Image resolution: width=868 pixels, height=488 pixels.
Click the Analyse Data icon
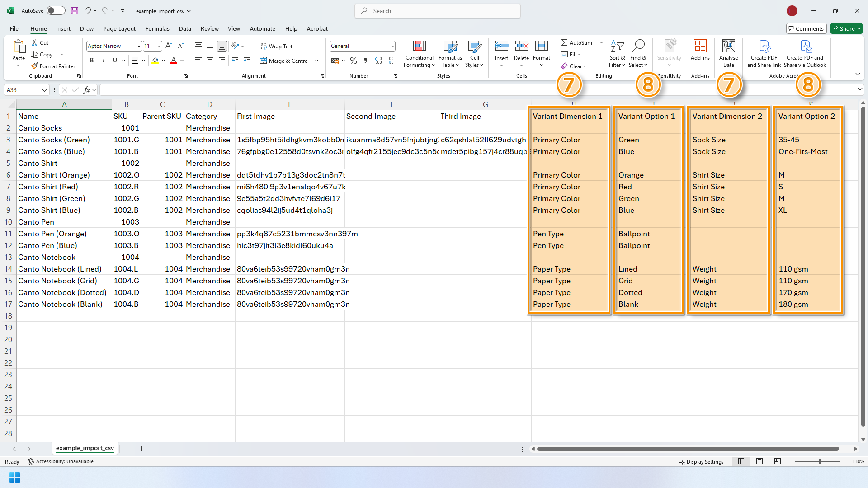coord(728,47)
